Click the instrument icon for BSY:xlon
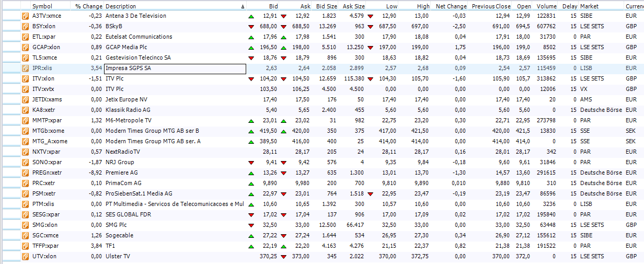This screenshot has height=264, width=644. [x=25, y=26]
